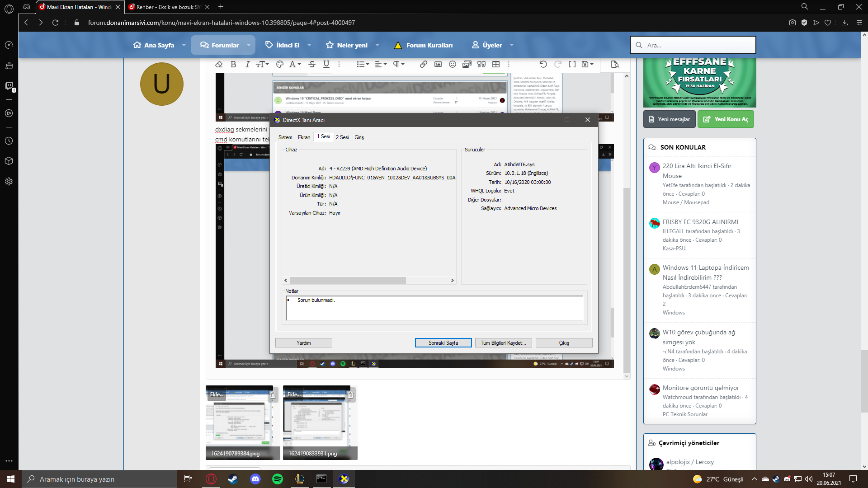Open the smiley emoji picker
This screenshot has height=488, width=868.
(453, 64)
